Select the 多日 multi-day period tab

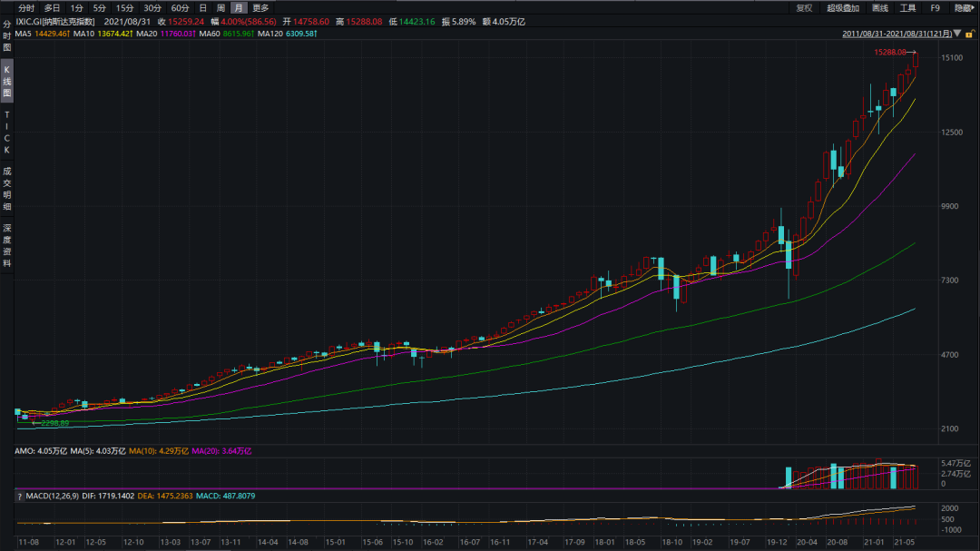(x=52, y=8)
